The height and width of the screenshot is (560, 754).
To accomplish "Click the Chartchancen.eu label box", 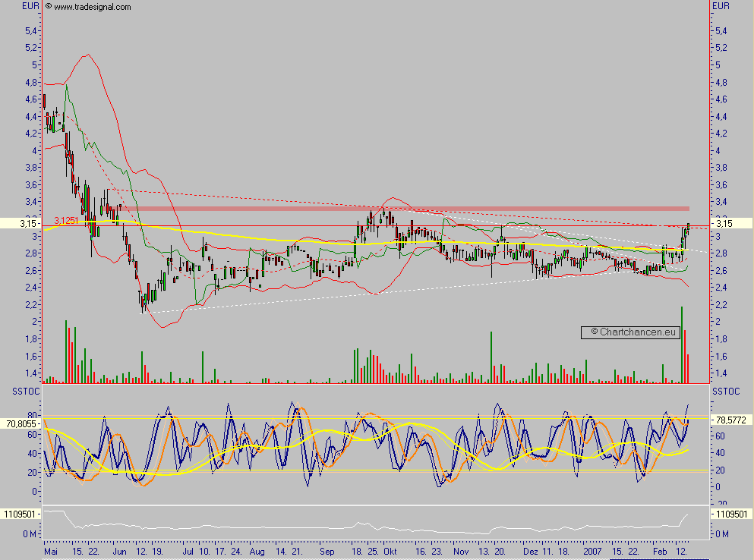I will [630, 332].
